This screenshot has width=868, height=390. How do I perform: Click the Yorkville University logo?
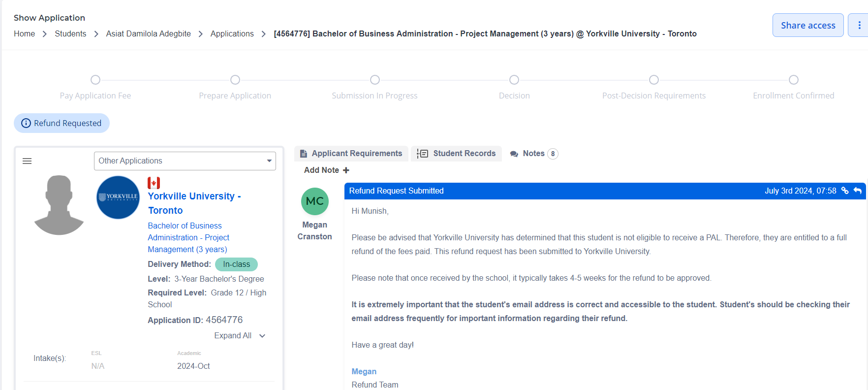tap(118, 197)
